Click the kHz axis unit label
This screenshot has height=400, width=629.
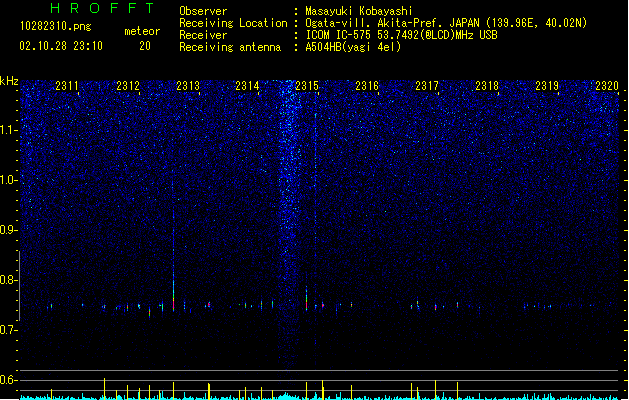(9, 81)
